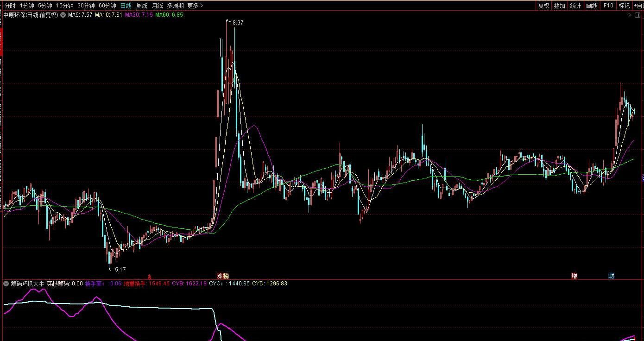Screen dimensions: 644x341
Task: Click the diamond icon at chart top-right
Action: [x=629, y=15]
